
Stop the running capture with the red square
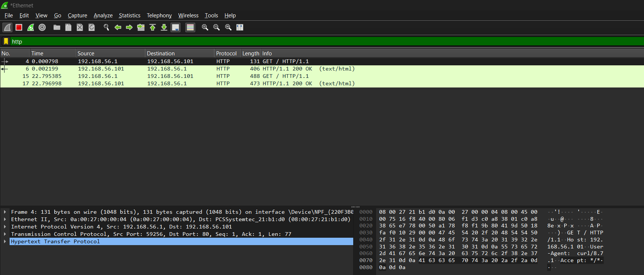[x=19, y=27]
